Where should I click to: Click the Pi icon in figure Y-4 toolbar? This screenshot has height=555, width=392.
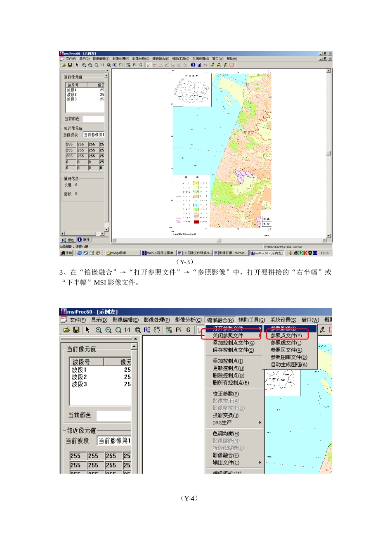pos(179,330)
